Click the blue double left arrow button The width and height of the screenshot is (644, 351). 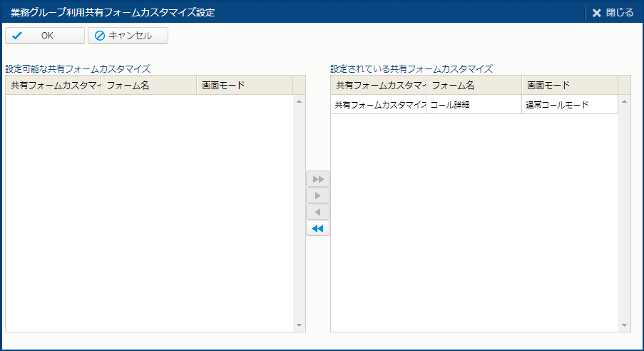318,229
